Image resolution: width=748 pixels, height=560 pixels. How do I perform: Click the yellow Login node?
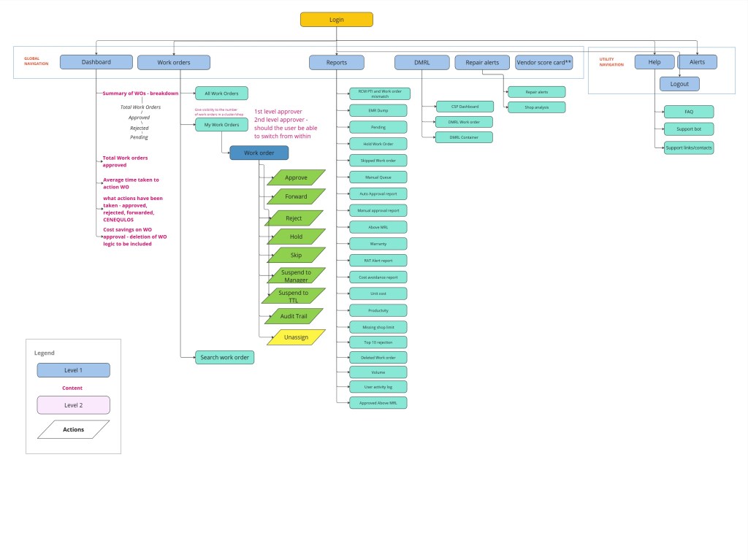(336, 20)
